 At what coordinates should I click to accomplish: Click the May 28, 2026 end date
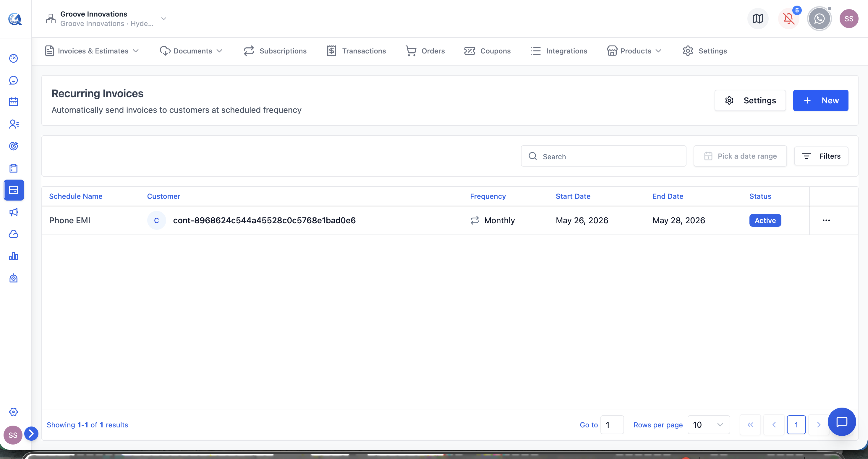click(678, 220)
